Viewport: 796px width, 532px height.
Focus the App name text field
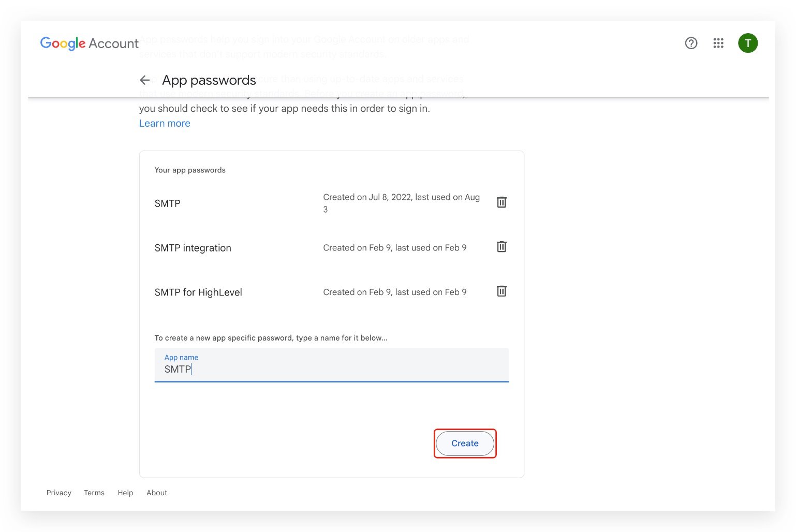click(331, 369)
